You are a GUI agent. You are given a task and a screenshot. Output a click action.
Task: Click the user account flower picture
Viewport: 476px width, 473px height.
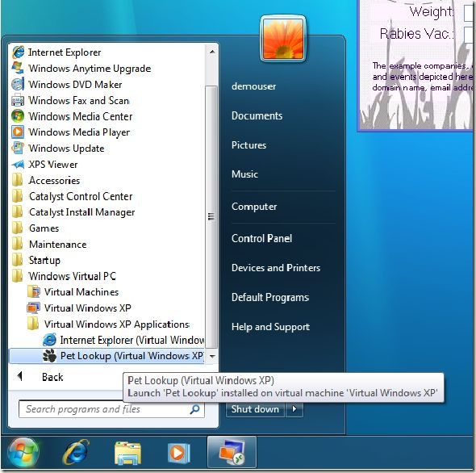pos(283,39)
